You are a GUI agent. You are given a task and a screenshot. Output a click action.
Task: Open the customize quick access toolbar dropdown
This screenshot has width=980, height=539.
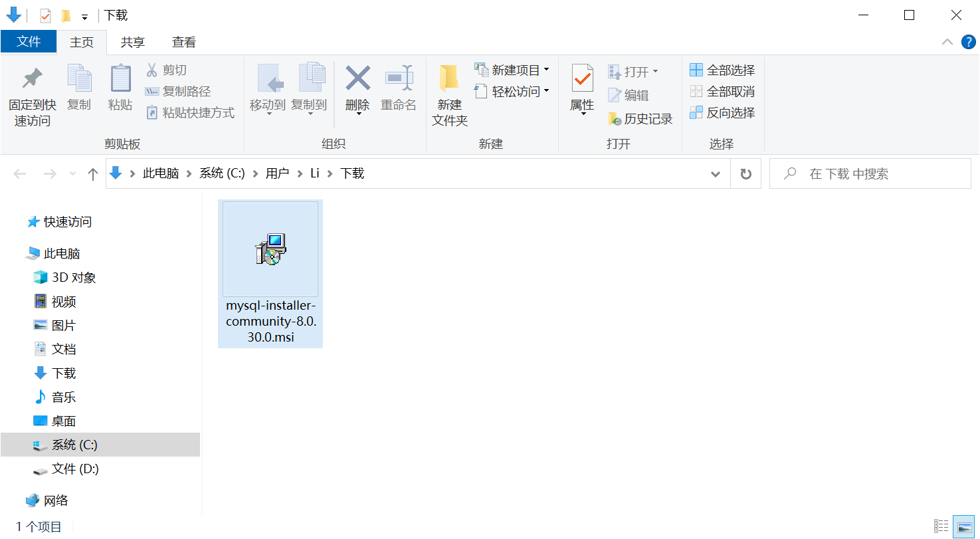pyautogui.click(x=84, y=17)
